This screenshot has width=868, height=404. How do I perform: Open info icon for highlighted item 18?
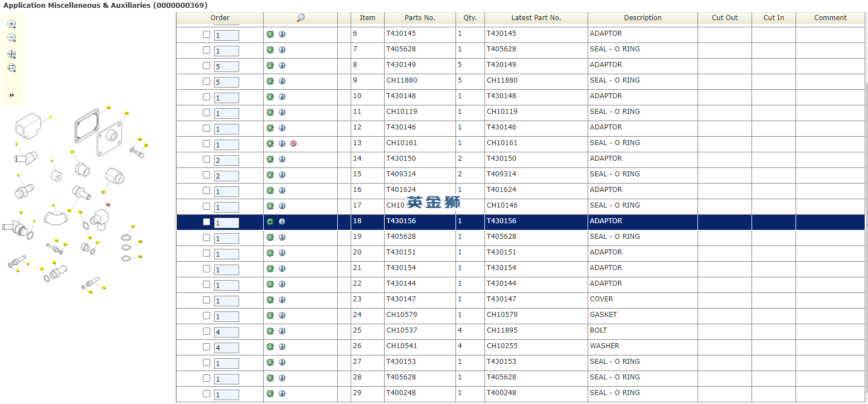coord(282,222)
